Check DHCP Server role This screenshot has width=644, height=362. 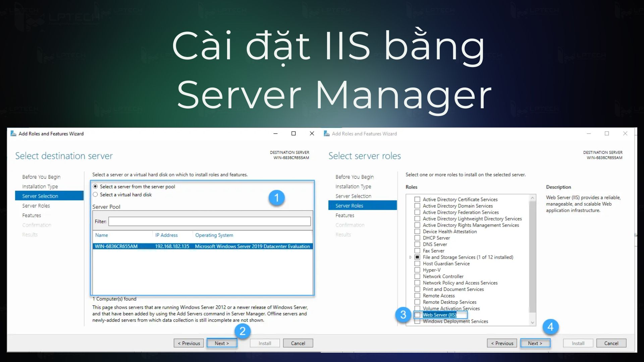click(417, 238)
